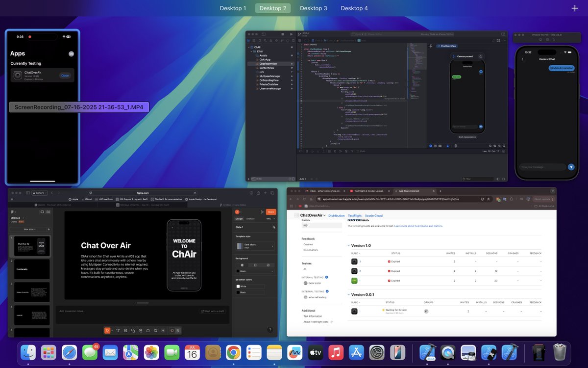Open Freeform from the Dock

tap(295, 352)
